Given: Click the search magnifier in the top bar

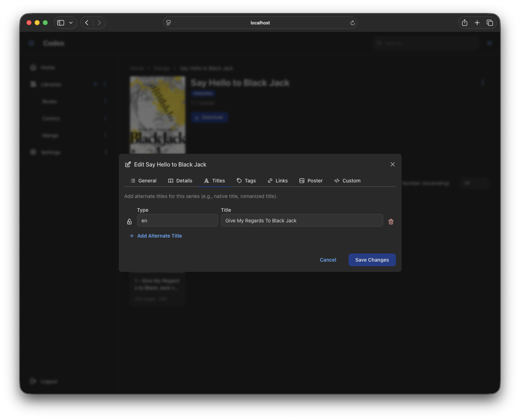Looking at the screenshot, I should pyautogui.click(x=379, y=43).
